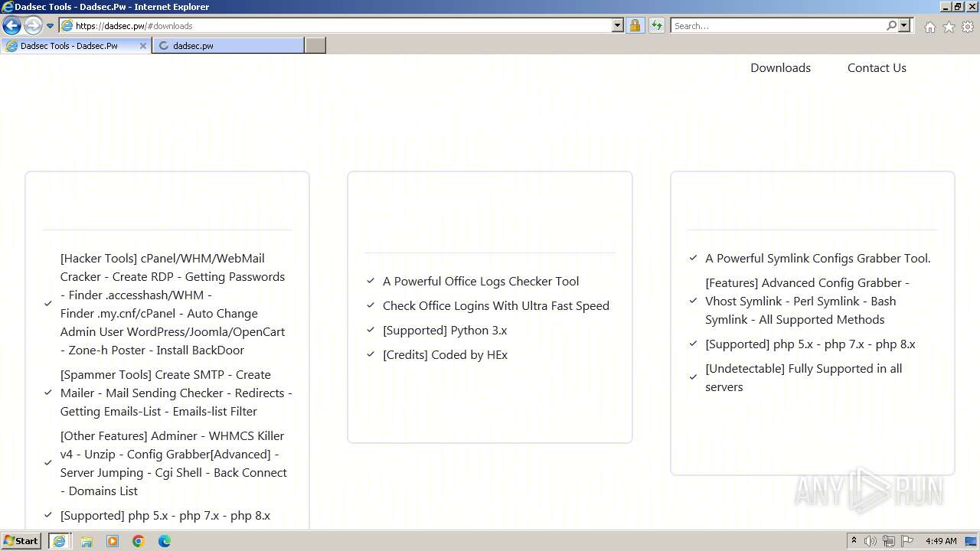980x551 pixels.
Task: Click the checkmark beside 'A Powerful Office Logs Checker Tool'
Action: click(371, 282)
